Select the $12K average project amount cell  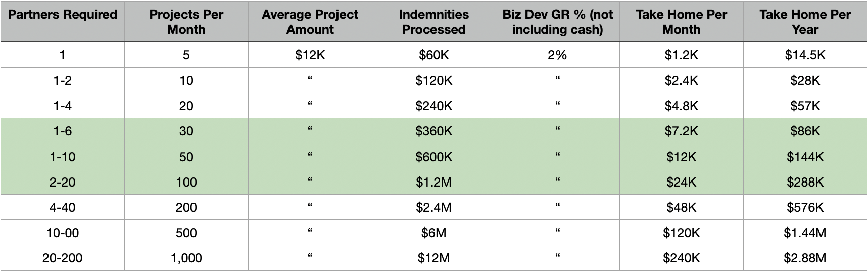(310, 55)
